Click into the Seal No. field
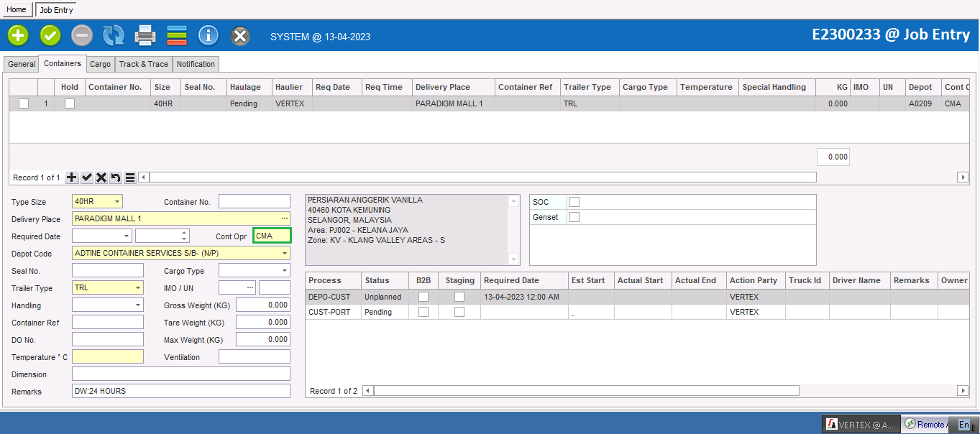 (108, 271)
